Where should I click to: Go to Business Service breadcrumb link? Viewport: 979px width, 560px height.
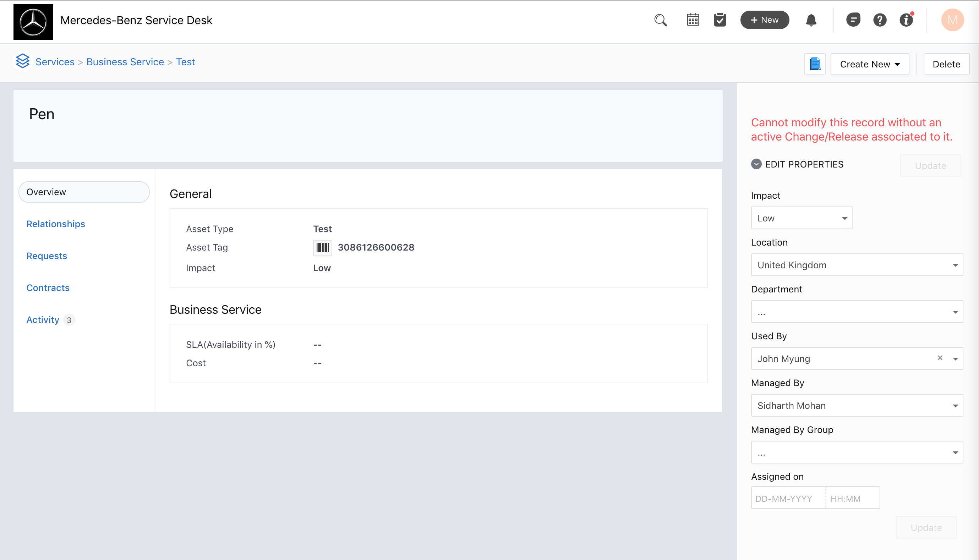pyautogui.click(x=125, y=62)
